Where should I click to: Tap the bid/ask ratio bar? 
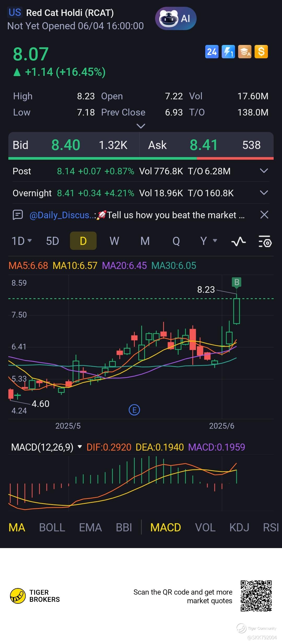click(x=141, y=158)
